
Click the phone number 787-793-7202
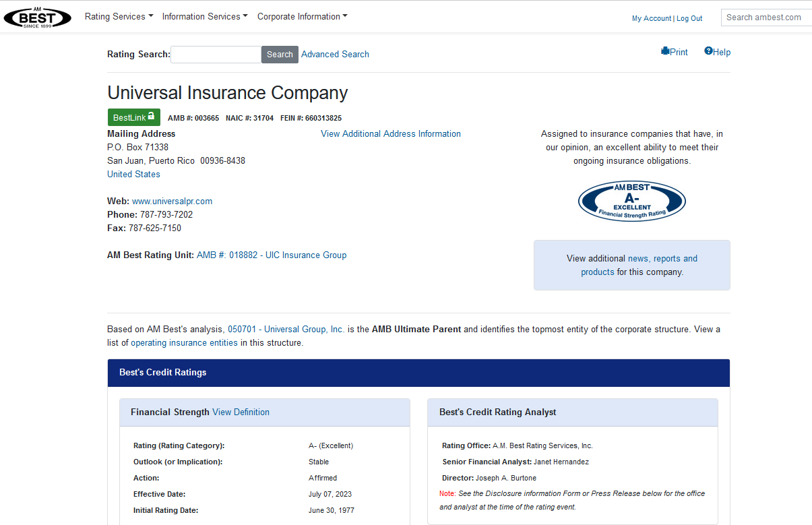166,214
